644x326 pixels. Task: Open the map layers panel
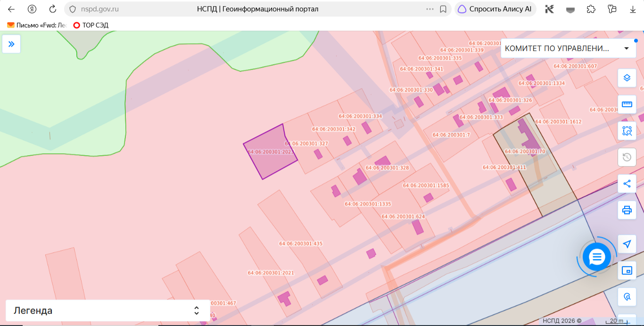(627, 78)
